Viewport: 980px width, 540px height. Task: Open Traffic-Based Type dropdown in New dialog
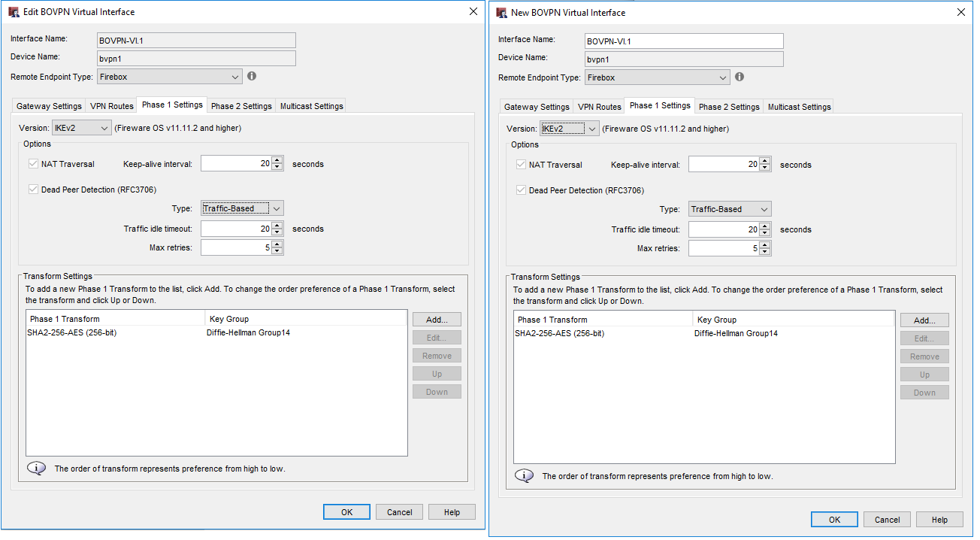click(730, 209)
